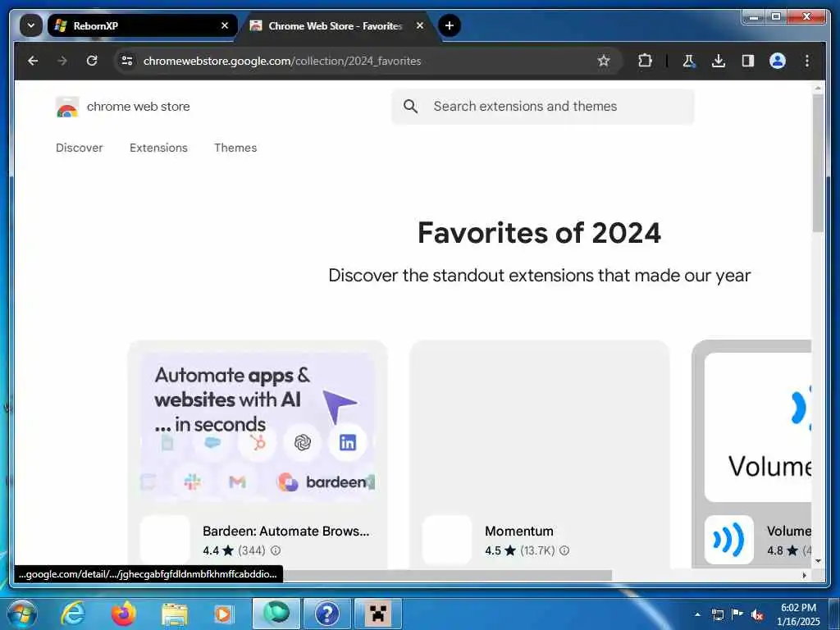
Task: Show rating info for Bardeen (344)
Action: pyautogui.click(x=276, y=550)
